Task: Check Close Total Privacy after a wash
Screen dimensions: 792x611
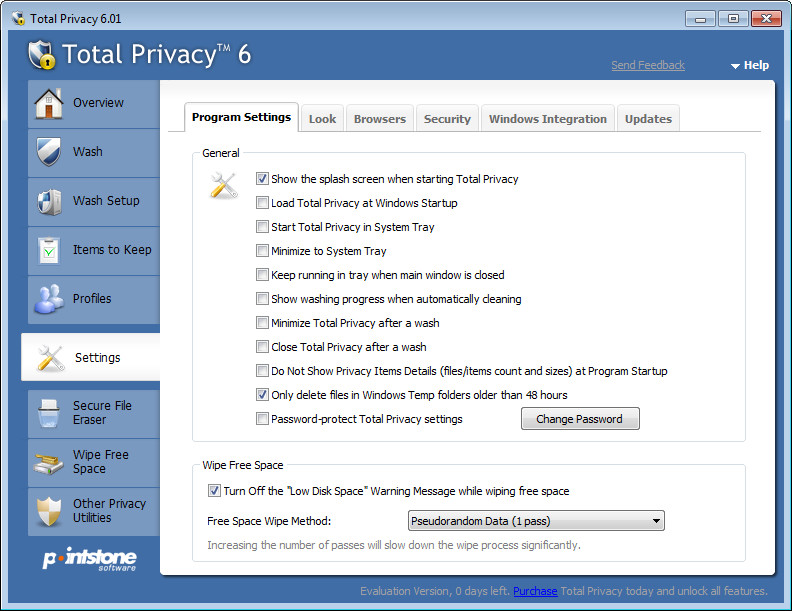Action: [262, 347]
